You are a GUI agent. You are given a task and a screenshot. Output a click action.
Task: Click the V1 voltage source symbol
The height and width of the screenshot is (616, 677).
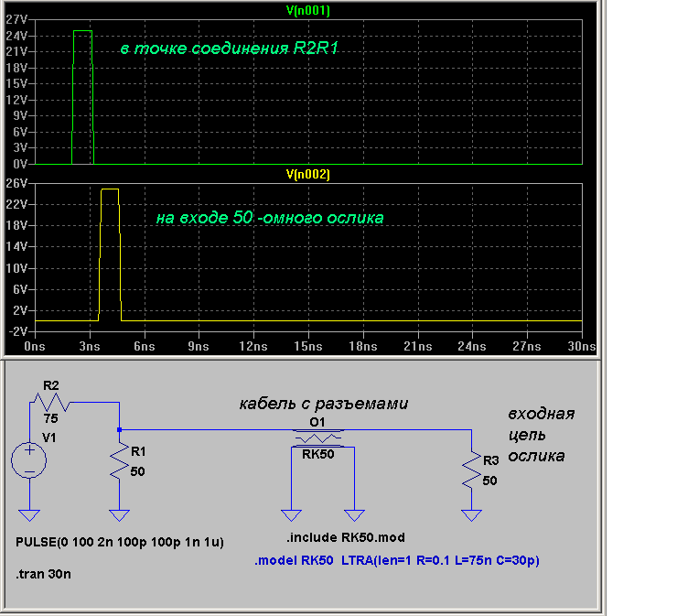pyautogui.click(x=29, y=460)
